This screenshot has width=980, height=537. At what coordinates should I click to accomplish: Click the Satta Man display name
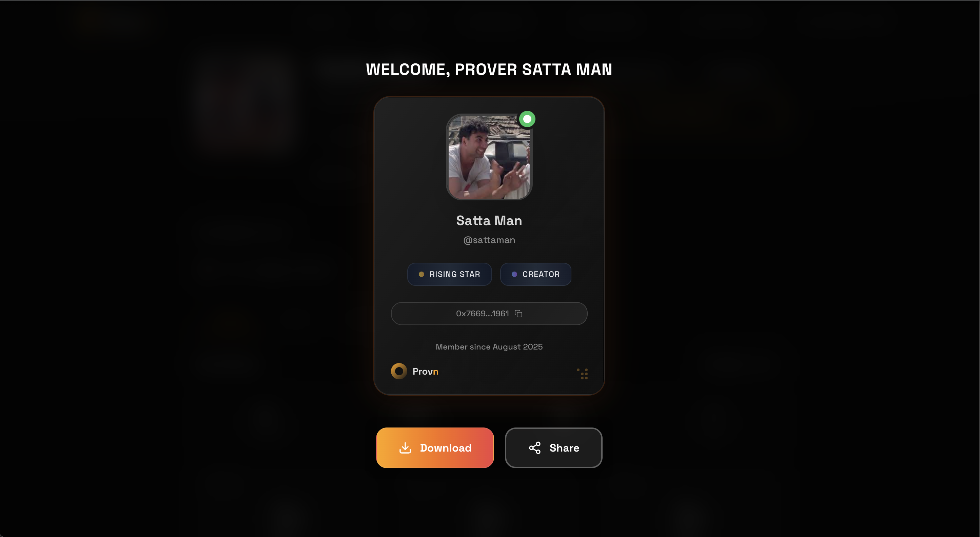click(x=489, y=221)
